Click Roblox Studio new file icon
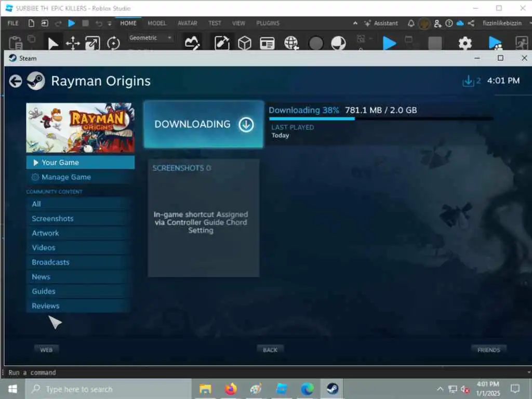Viewport: 532px width, 399px height. (31, 23)
